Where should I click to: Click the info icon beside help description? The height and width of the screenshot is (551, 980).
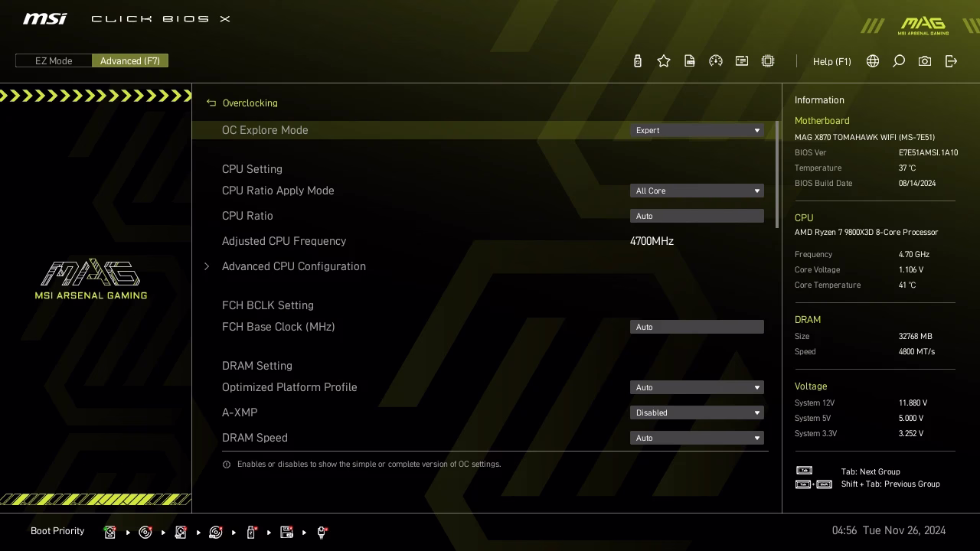pyautogui.click(x=227, y=465)
